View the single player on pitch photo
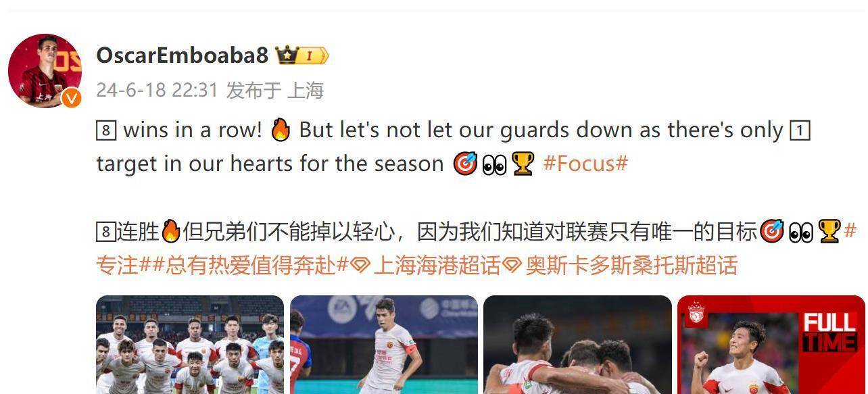This screenshot has width=868, height=394. [384, 345]
